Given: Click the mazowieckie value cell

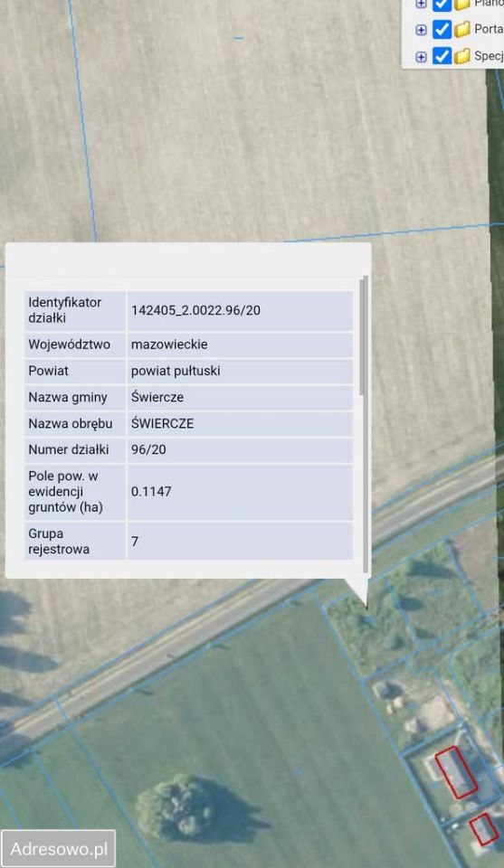Looking at the screenshot, I should (240, 344).
